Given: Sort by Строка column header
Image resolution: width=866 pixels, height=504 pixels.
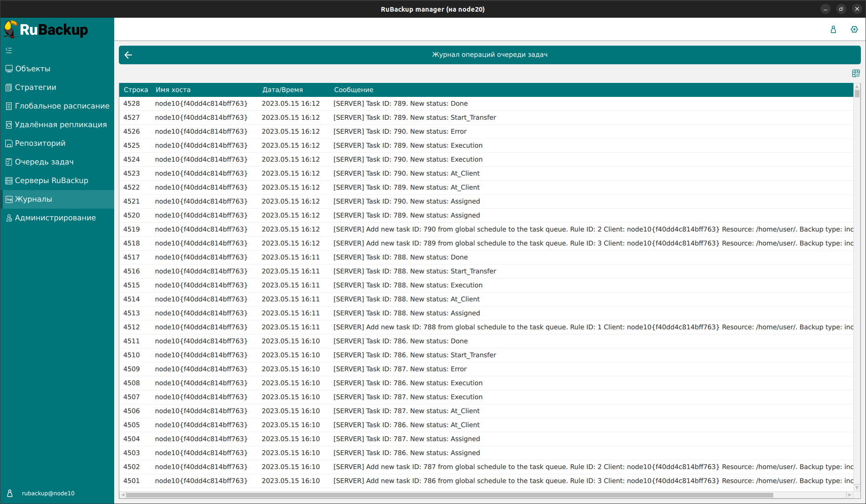Looking at the screenshot, I should (136, 90).
